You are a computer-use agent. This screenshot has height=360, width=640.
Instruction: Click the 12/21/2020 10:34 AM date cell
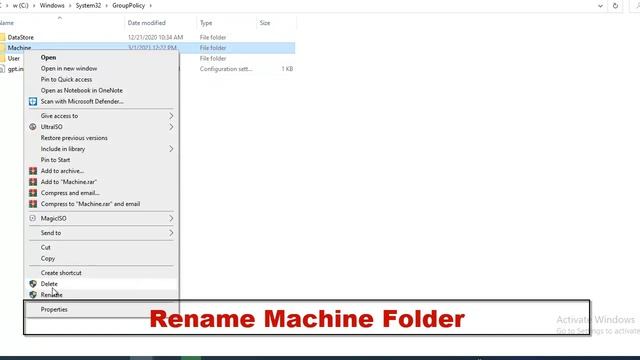coord(156,37)
